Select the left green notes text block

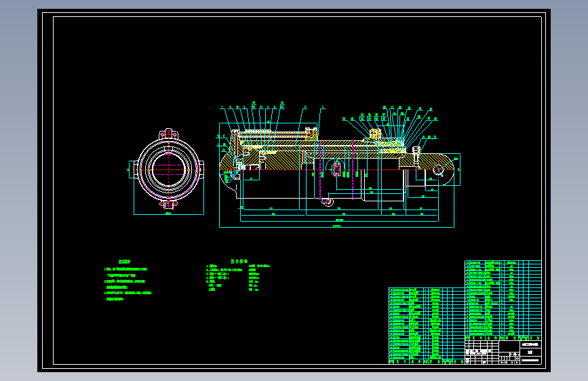tap(128, 281)
